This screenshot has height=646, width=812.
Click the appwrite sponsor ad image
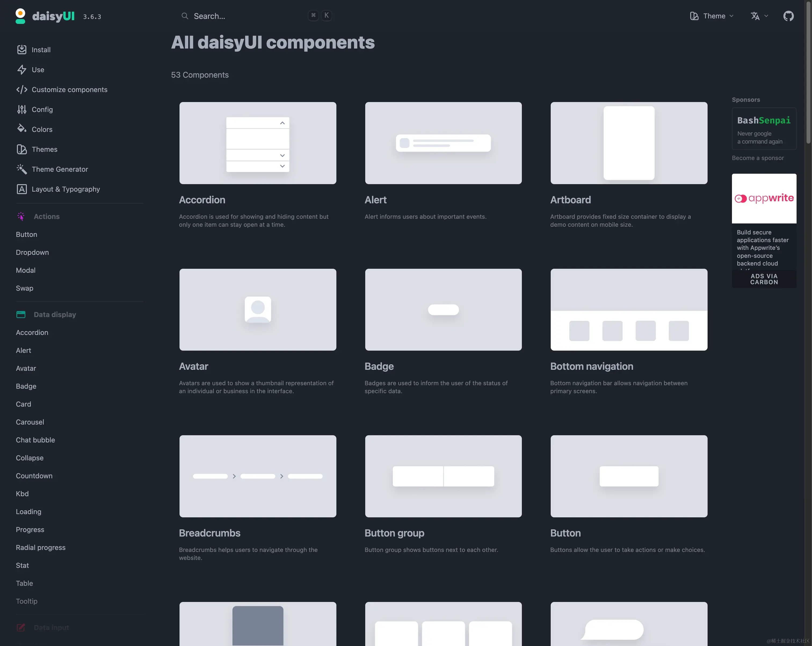(x=764, y=199)
